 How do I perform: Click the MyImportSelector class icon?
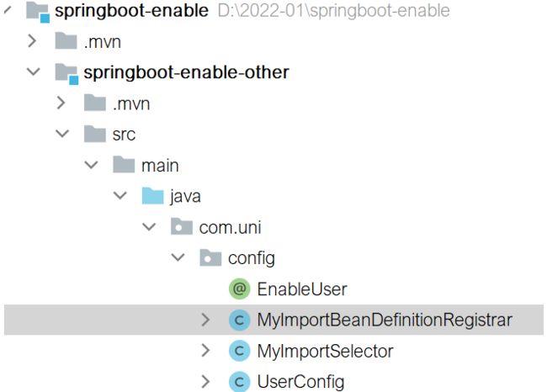click(x=239, y=351)
